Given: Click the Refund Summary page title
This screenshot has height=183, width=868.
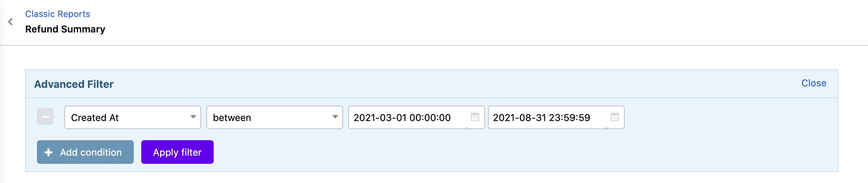Looking at the screenshot, I should pos(65,29).
